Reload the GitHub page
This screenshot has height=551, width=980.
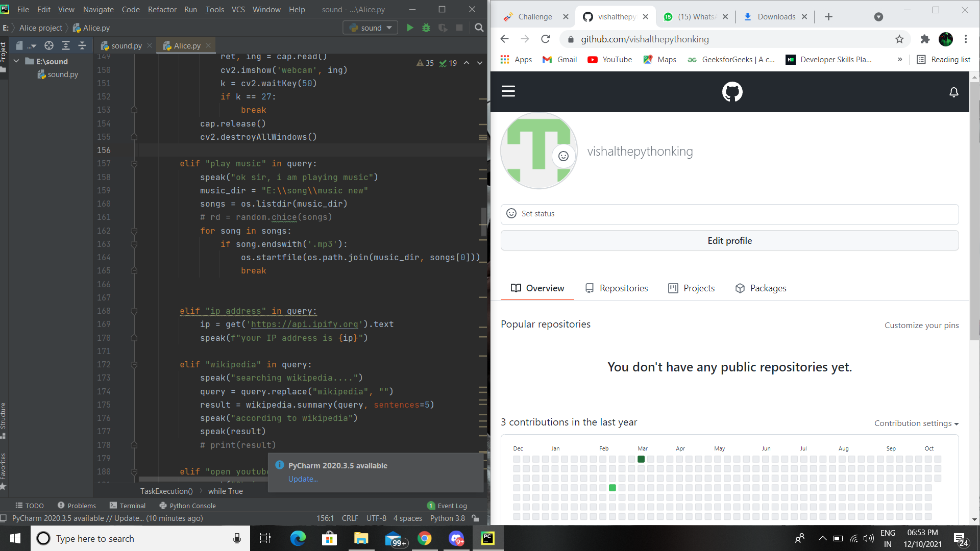pyautogui.click(x=546, y=39)
